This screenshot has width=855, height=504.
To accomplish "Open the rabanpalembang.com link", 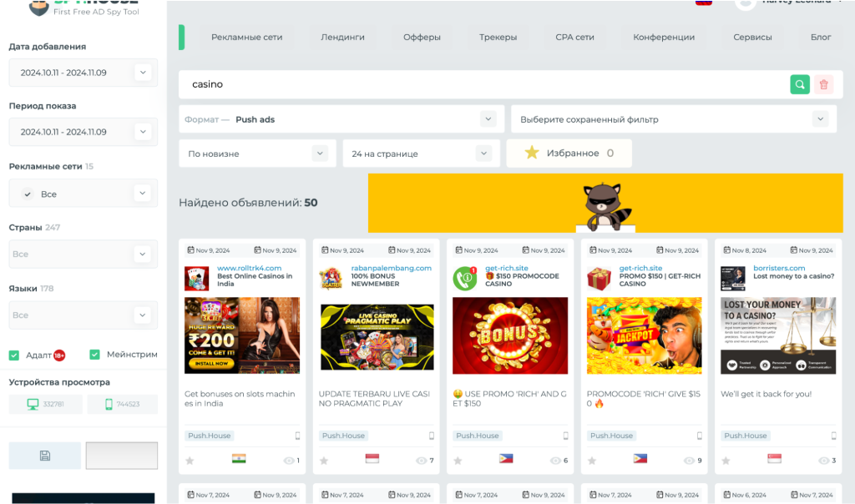I will tap(391, 268).
